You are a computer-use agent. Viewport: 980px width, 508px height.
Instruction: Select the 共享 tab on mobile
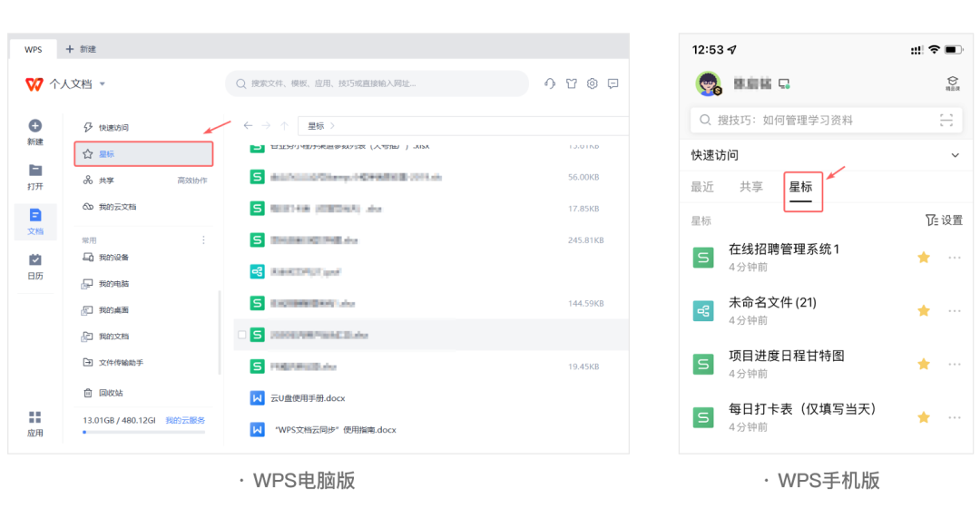tap(751, 187)
